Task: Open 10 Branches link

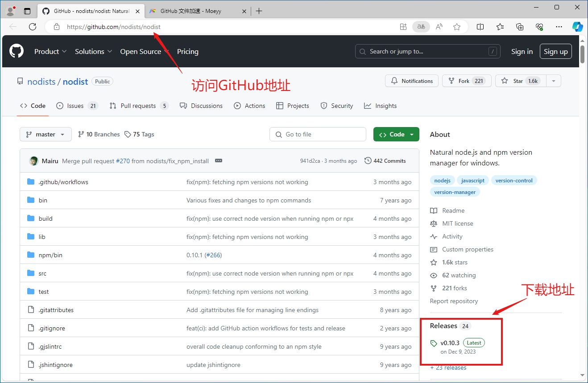Action: 99,134
